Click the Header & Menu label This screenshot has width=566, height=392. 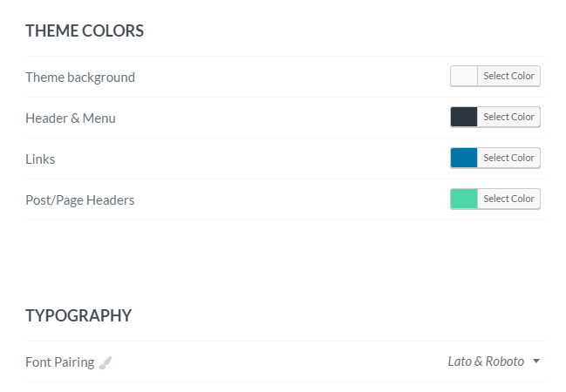pyautogui.click(x=71, y=118)
